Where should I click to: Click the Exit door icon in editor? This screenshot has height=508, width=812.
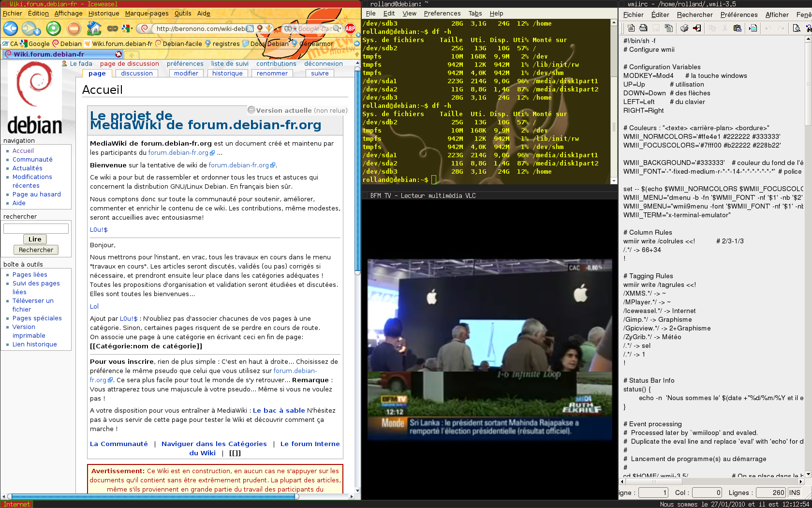click(x=697, y=28)
